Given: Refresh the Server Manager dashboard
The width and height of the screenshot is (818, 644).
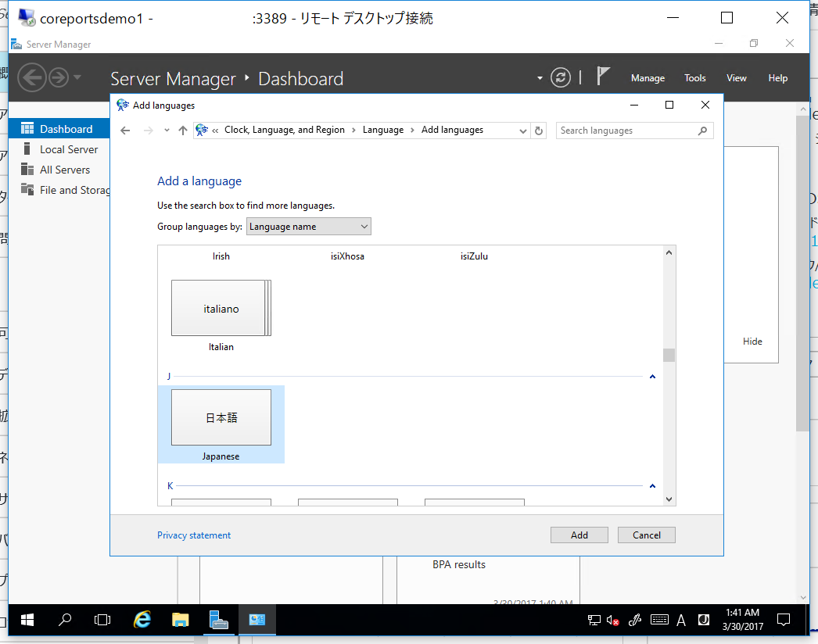Looking at the screenshot, I should pos(560,77).
